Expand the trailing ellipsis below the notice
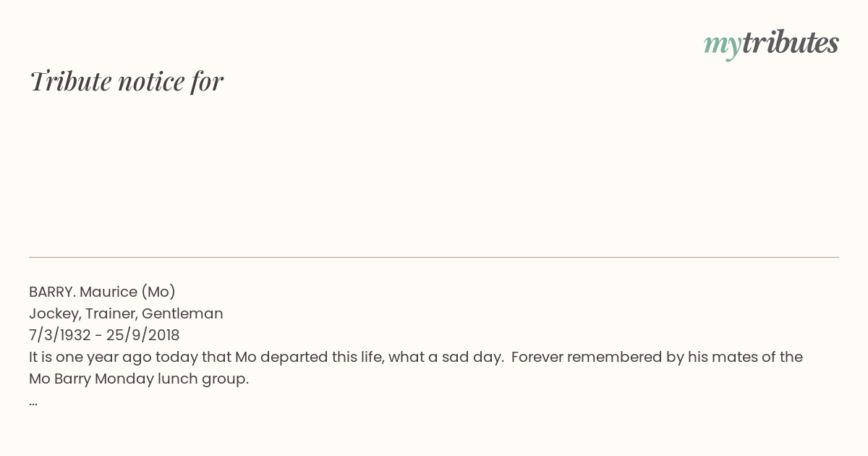 [x=33, y=402]
